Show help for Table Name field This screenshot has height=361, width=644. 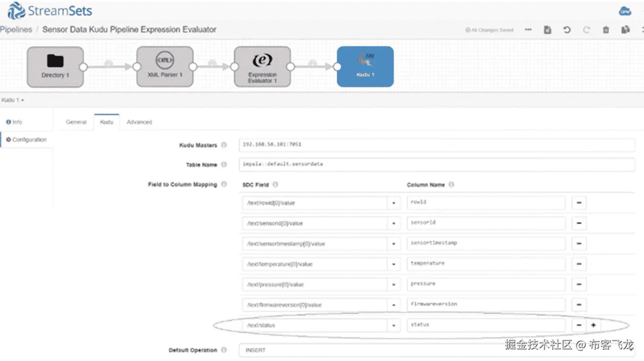pos(224,165)
